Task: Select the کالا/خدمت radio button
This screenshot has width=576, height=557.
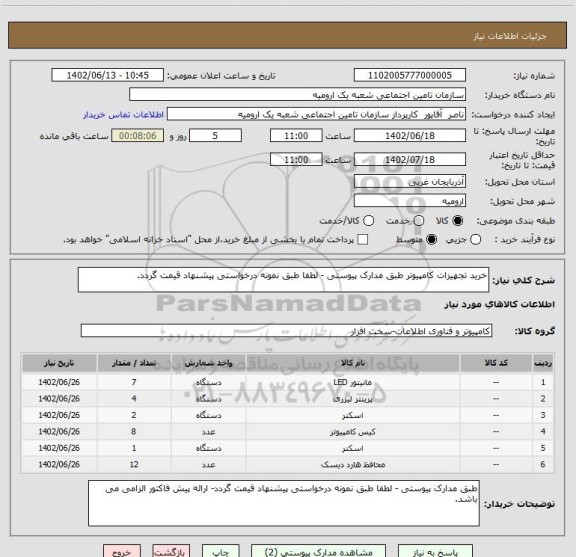Action: pos(368,220)
